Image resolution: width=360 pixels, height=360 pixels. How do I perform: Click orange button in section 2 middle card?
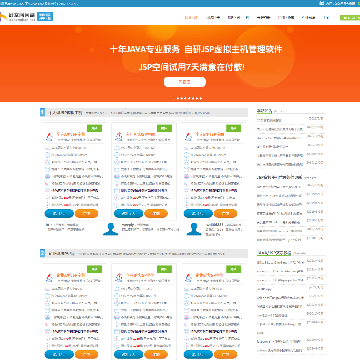(x=156, y=354)
